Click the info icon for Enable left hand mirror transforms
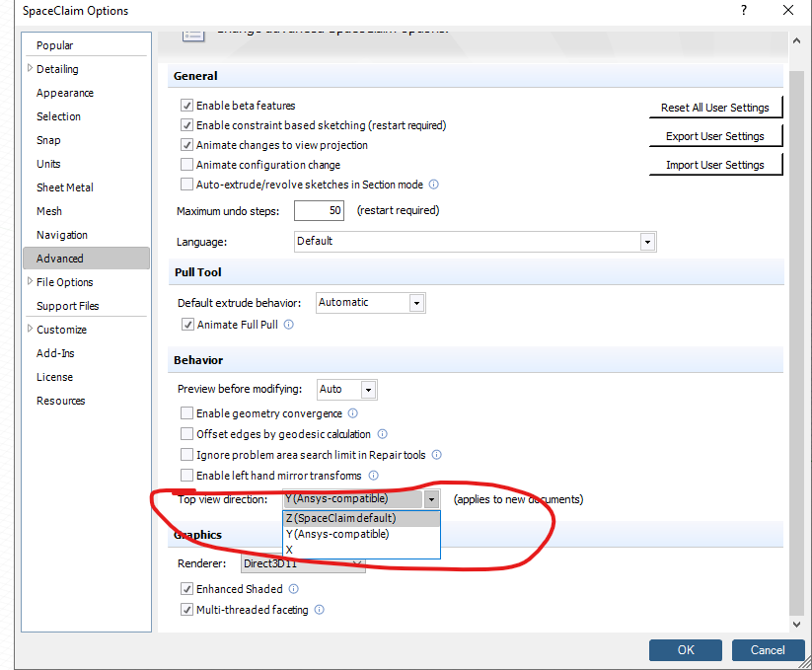The image size is (812, 670). click(373, 475)
